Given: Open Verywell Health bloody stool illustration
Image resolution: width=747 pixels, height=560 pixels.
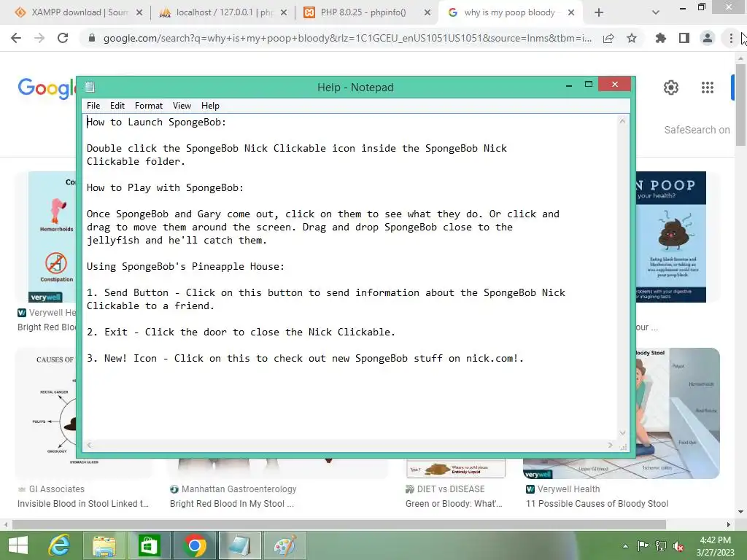Looking at the screenshot, I should tap(678, 413).
